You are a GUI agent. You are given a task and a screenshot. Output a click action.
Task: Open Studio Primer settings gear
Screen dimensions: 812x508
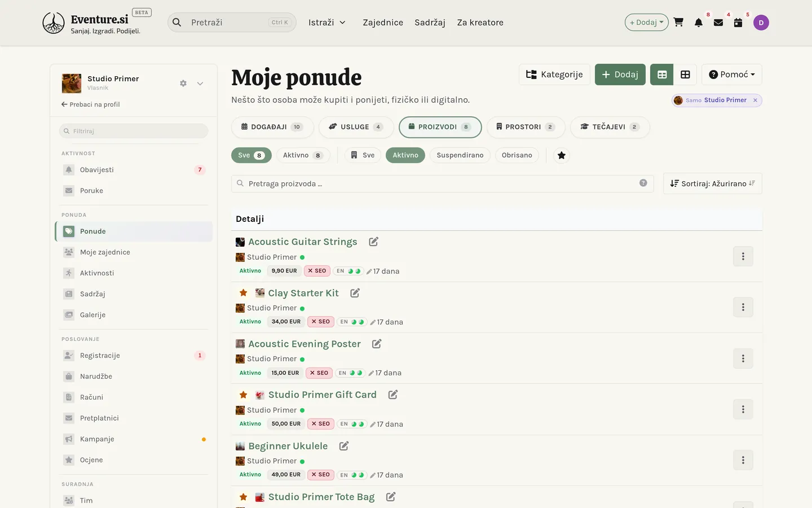coord(183,83)
